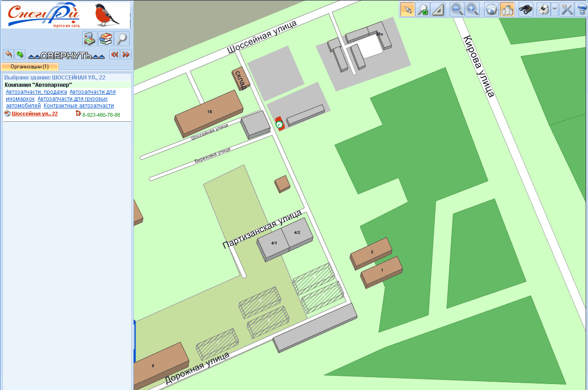Open settings wrench and screwdriver icon
588x390 pixels.
(567, 9)
